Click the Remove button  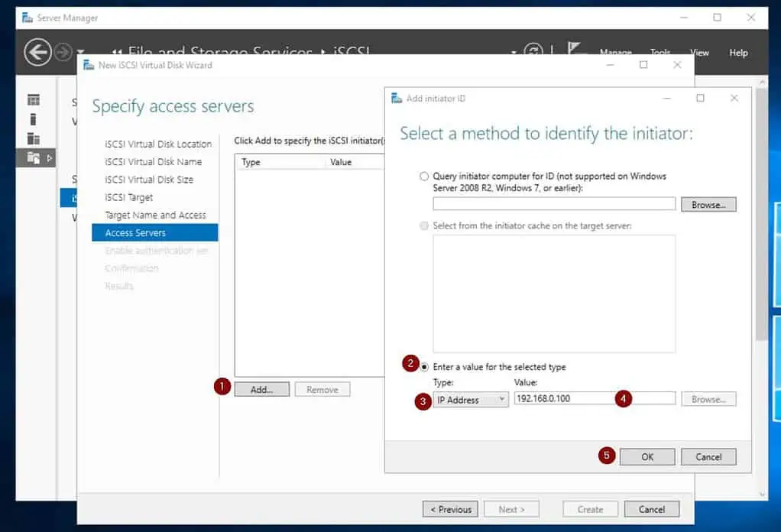coord(322,390)
